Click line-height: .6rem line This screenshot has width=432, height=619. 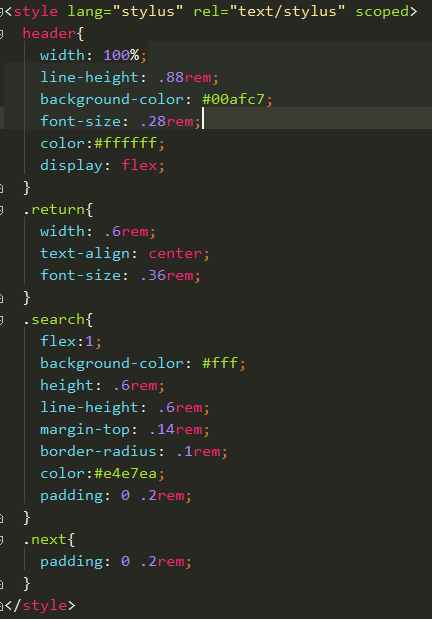(124, 407)
